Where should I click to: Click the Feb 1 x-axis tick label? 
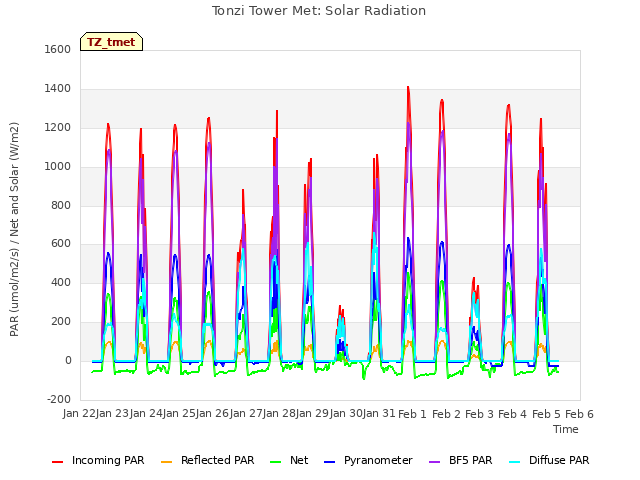click(412, 414)
